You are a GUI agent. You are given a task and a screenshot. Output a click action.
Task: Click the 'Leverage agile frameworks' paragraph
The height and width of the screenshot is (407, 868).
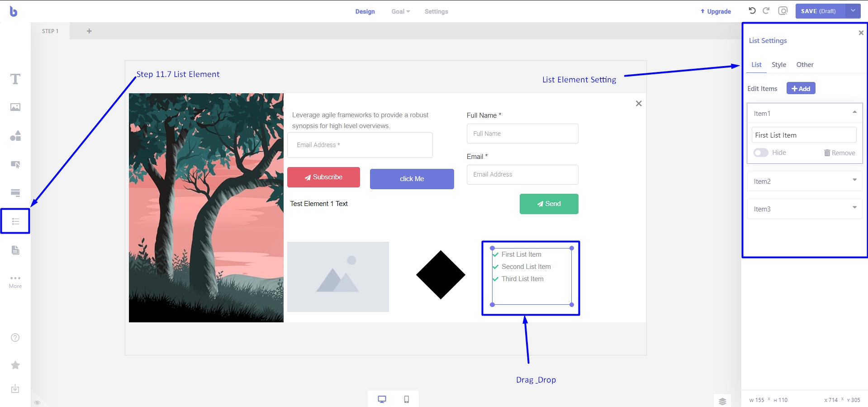pos(360,120)
